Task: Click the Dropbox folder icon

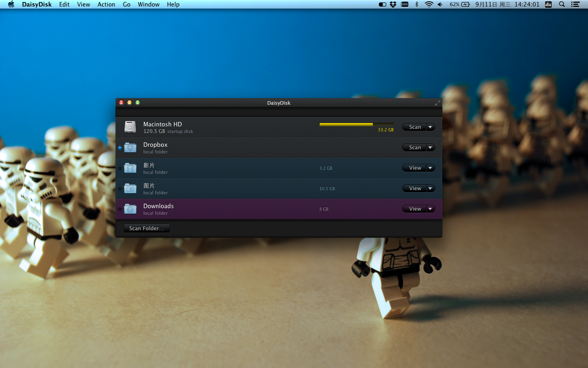Action: point(130,147)
